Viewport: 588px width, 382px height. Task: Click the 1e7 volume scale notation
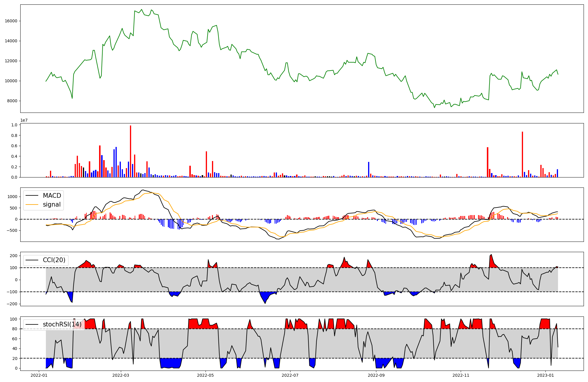pos(24,120)
